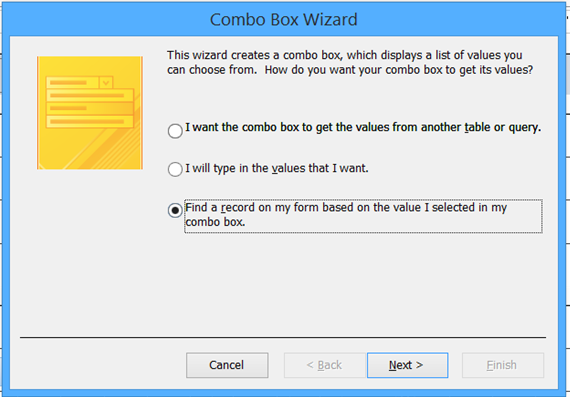Click the greyed-out < Back button
This screenshot has width=570, height=397.
click(x=324, y=365)
